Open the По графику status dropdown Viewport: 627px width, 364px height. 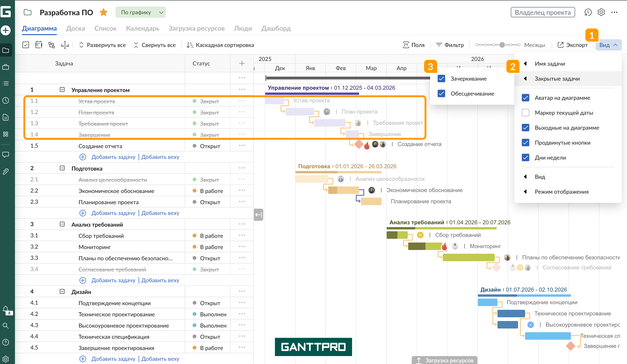tap(141, 12)
